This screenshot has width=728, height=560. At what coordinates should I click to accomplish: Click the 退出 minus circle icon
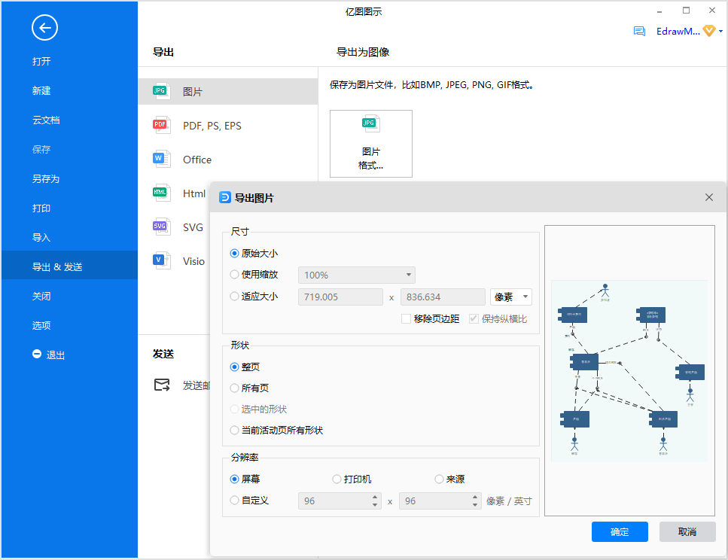click(37, 355)
